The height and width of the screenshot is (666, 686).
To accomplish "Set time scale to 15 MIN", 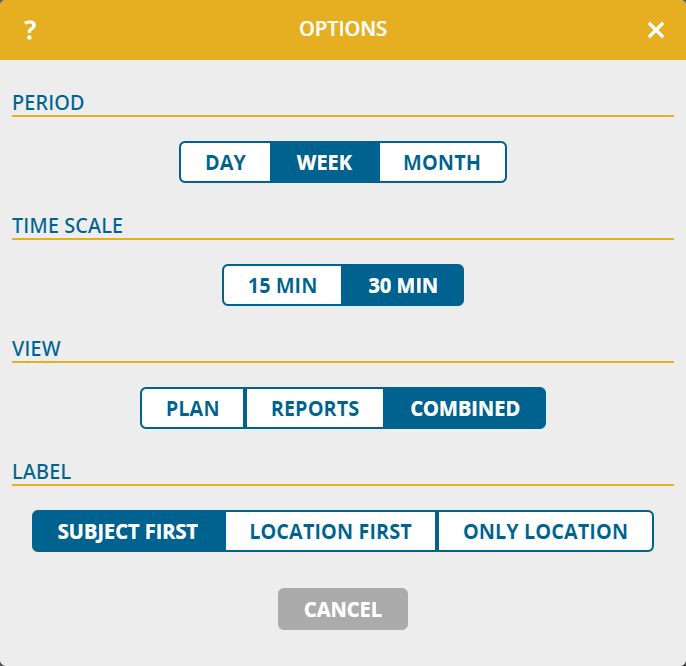I will [x=283, y=285].
